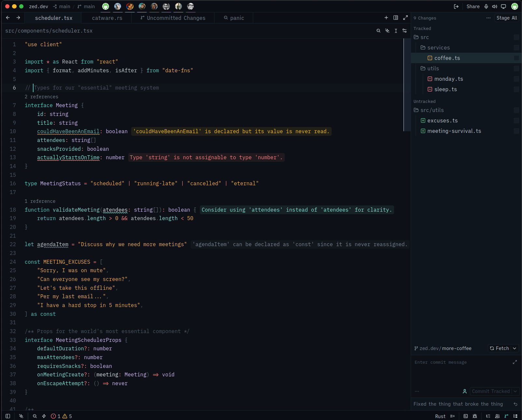Stage coffee.ts using its checkbox
522x420 pixels.
click(516, 58)
